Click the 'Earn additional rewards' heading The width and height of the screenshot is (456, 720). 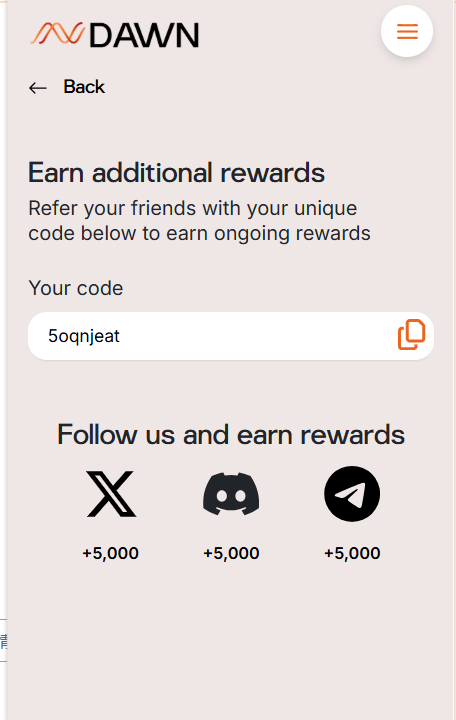(x=176, y=173)
